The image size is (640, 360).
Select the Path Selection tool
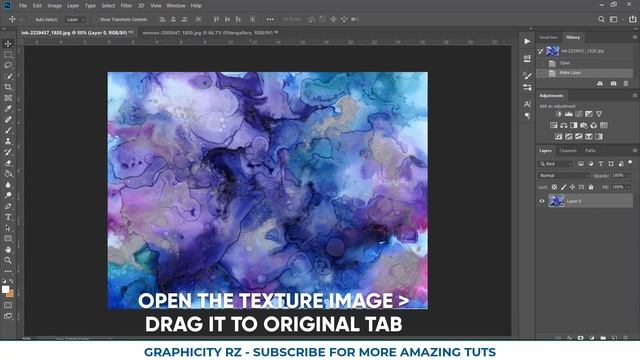(x=8, y=228)
